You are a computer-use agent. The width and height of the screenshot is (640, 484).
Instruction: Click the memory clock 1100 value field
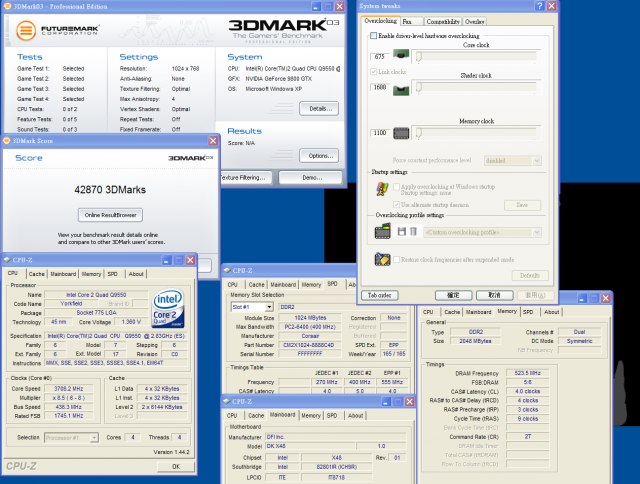point(380,133)
